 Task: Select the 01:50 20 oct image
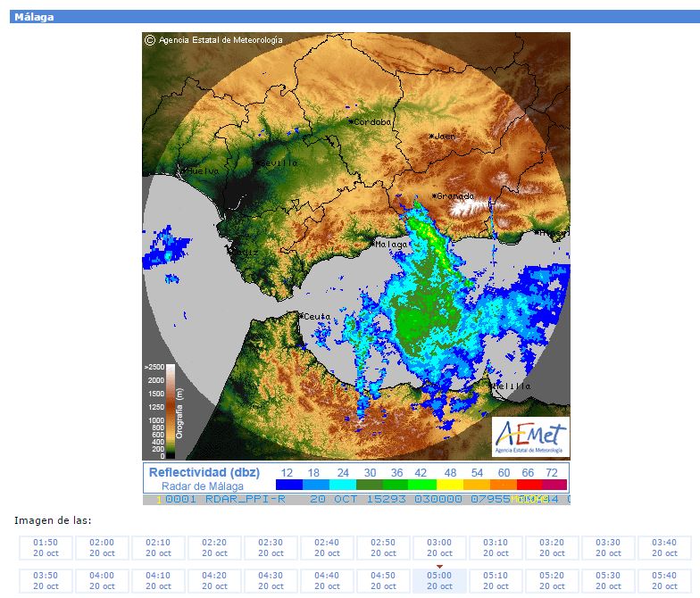pyautogui.click(x=45, y=547)
